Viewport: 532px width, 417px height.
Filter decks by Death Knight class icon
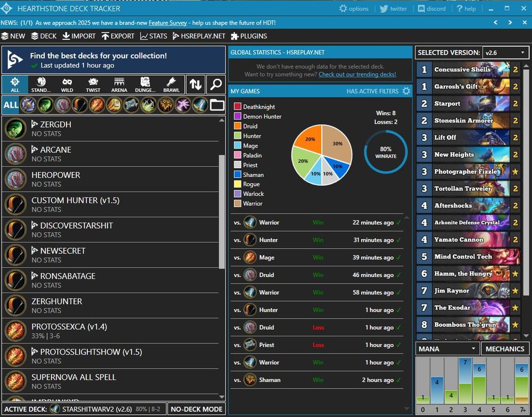(28, 105)
